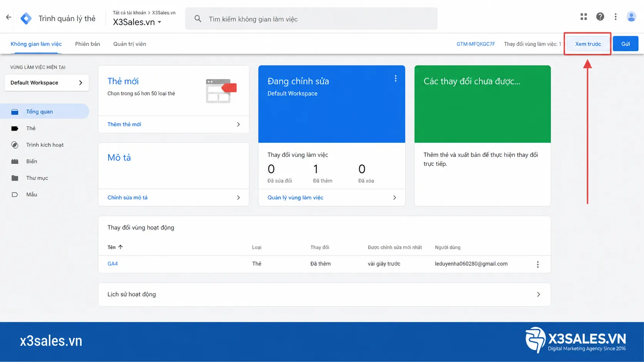
Task: Open the GA4 row three-dot menu
Action: point(538,264)
